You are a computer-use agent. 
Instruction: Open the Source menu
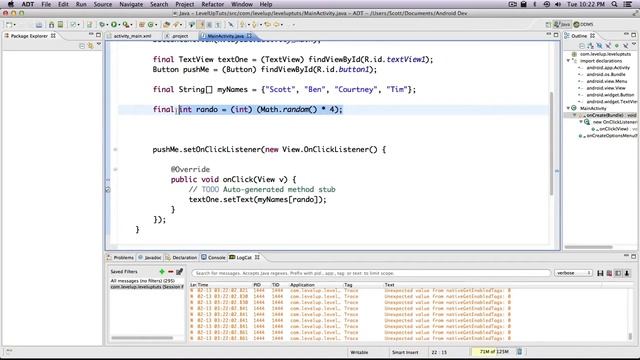click(x=102, y=4)
